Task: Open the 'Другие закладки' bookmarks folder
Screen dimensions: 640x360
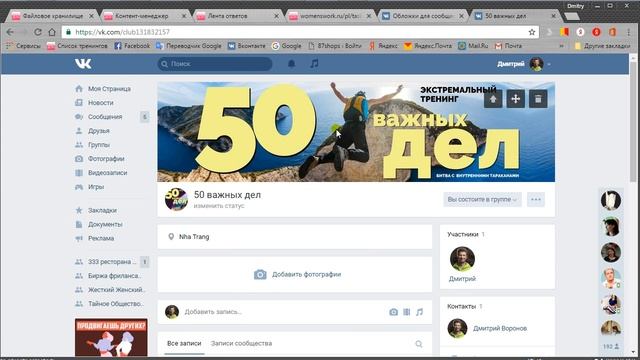Action: pyautogui.click(x=602, y=46)
